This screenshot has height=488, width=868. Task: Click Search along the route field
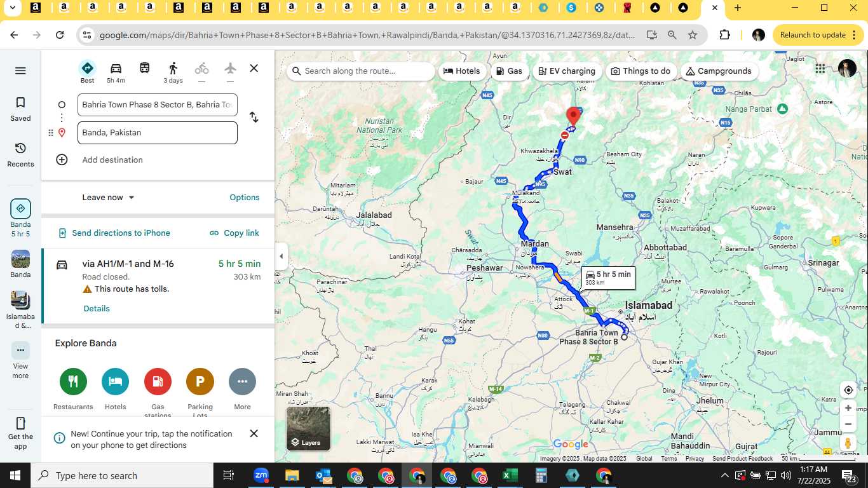(361, 71)
